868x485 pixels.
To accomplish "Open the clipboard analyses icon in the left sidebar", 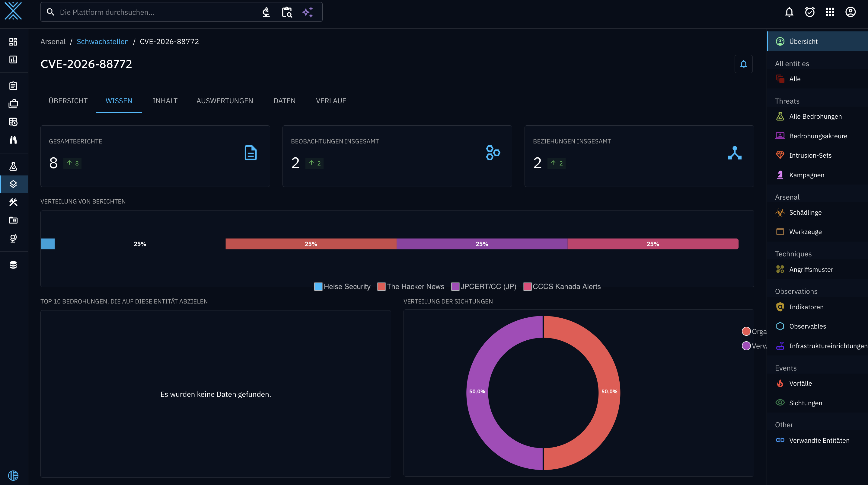I will pos(13,86).
